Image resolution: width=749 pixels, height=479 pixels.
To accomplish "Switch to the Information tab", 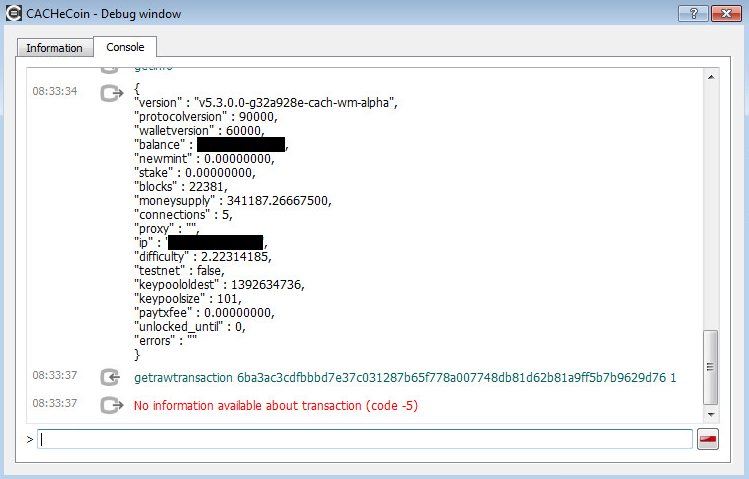I will pos(54,48).
